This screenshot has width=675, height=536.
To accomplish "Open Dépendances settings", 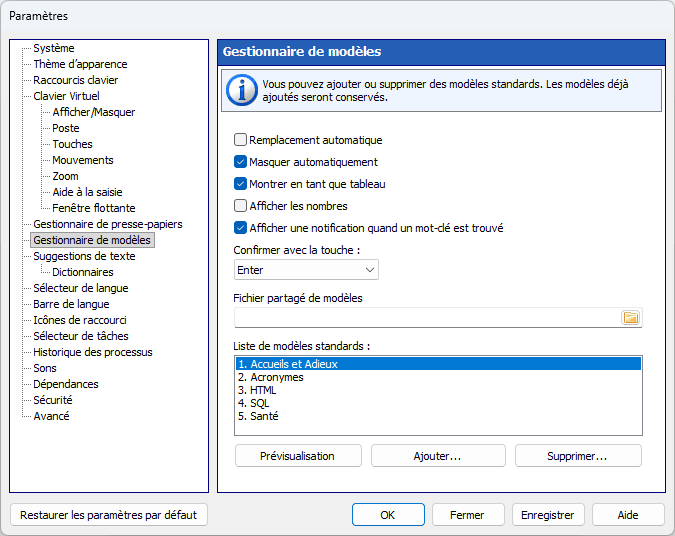I will tap(66, 384).
